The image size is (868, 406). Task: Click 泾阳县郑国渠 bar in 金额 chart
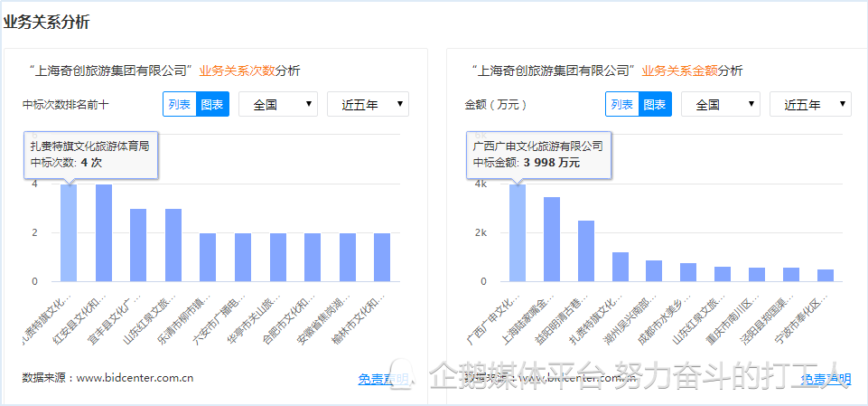[791, 275]
